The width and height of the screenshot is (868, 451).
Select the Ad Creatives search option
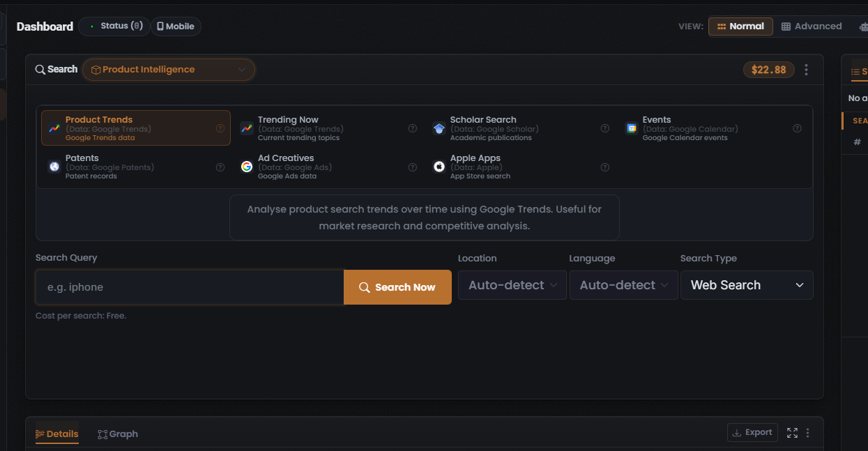click(328, 167)
